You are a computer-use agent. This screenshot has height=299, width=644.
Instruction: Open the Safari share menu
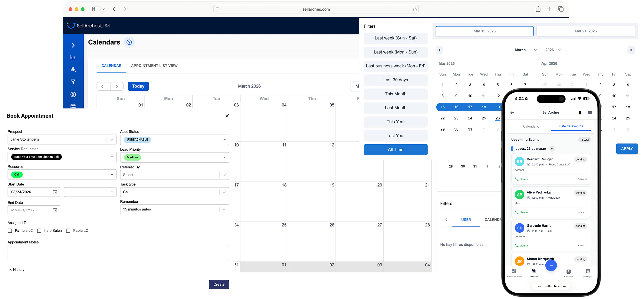point(538,9)
